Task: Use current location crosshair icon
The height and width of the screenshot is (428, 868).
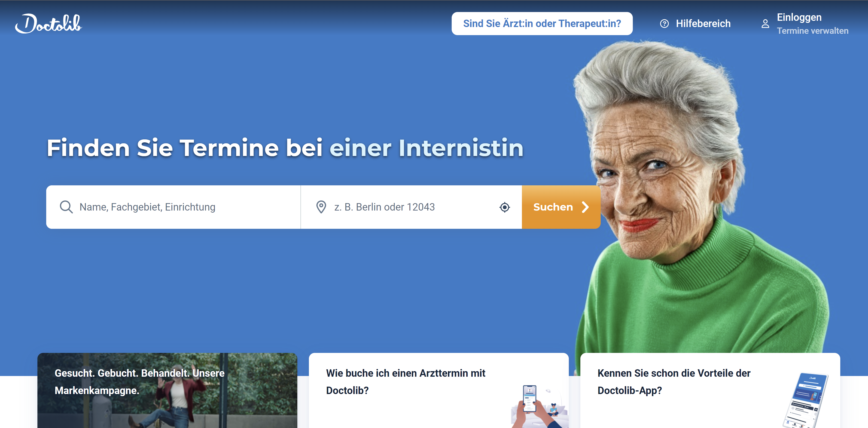Action: click(504, 207)
